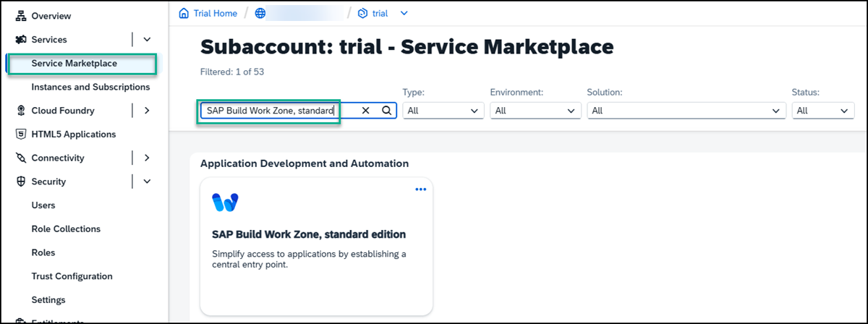Click the HTML5 Applications icon
The height and width of the screenshot is (324, 868).
coord(20,135)
